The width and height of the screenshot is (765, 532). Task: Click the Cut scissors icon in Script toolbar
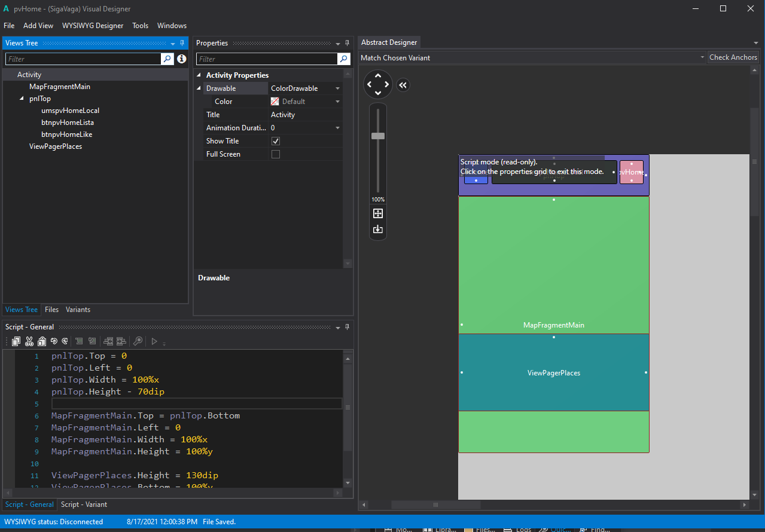coord(29,341)
